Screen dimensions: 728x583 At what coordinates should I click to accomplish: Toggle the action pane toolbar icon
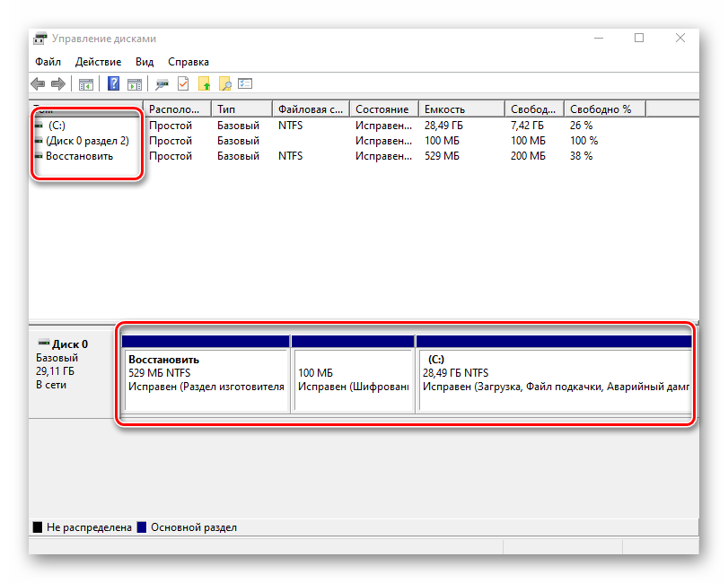135,84
